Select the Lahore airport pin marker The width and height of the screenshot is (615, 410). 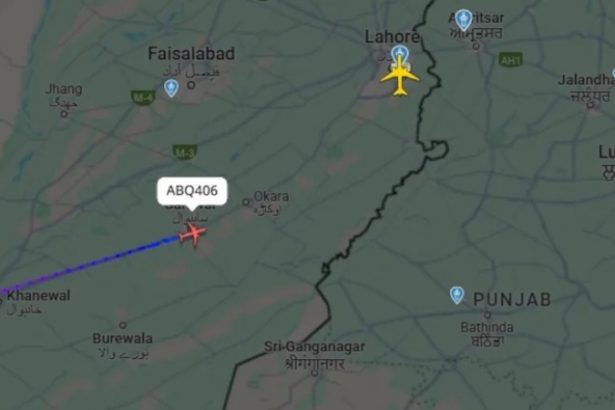(400, 53)
